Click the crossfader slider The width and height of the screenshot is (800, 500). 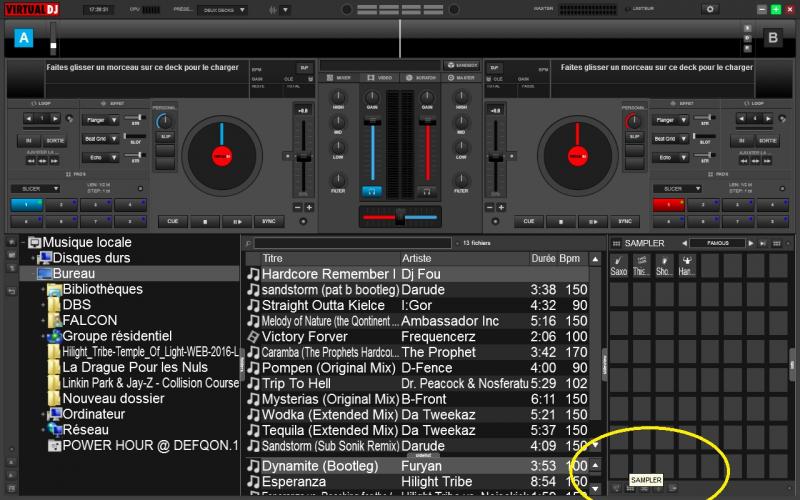click(400, 217)
